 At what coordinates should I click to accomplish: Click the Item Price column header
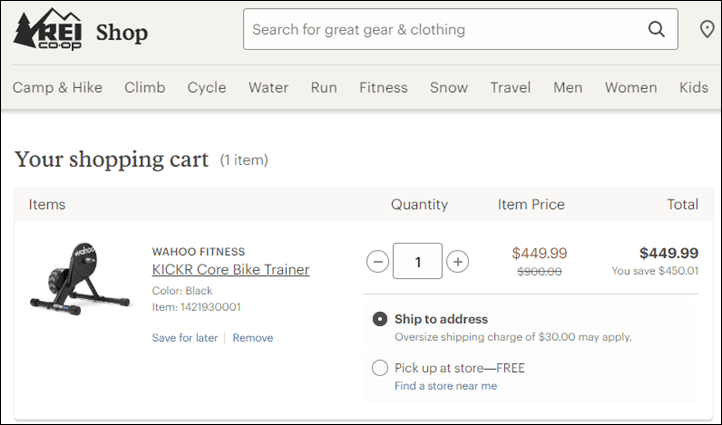pyautogui.click(x=531, y=204)
